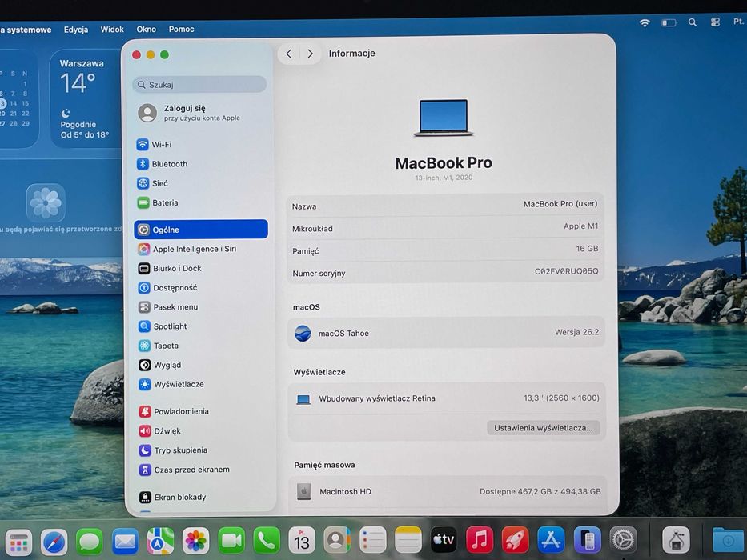The height and width of the screenshot is (560, 747).
Task: Click battery status icon in menu bar
Action: (x=669, y=22)
